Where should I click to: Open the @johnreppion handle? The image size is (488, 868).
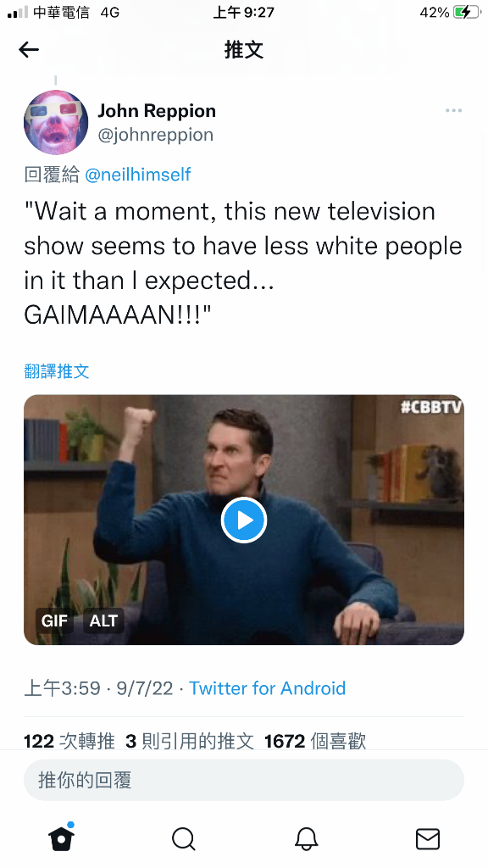[x=156, y=135]
